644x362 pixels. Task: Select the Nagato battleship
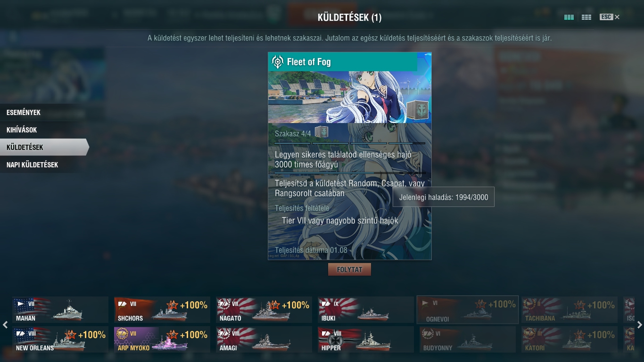tap(264, 310)
